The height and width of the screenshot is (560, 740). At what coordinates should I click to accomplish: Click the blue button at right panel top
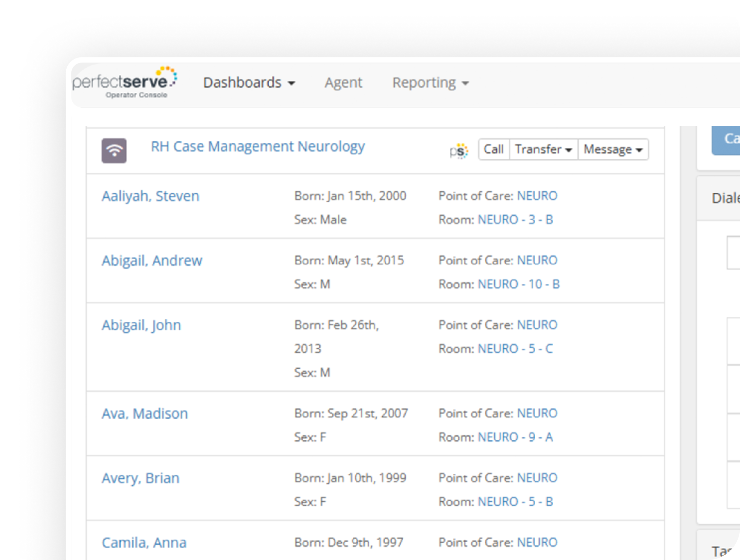point(726,140)
